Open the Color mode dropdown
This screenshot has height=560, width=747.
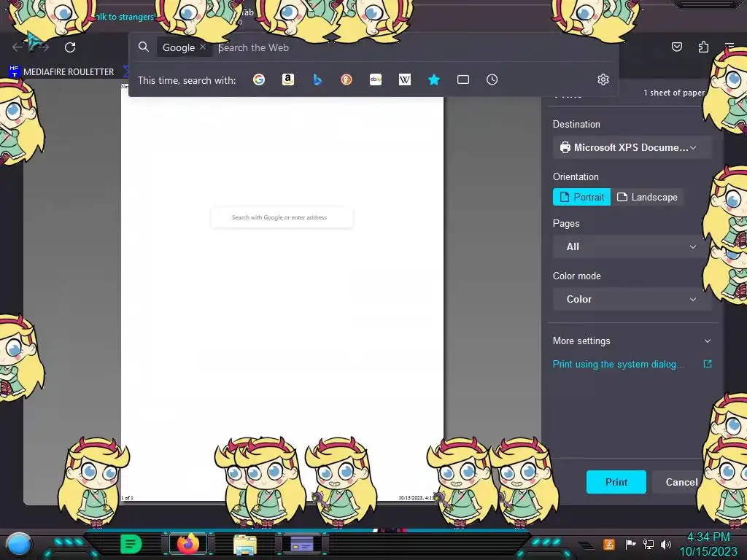(632, 299)
